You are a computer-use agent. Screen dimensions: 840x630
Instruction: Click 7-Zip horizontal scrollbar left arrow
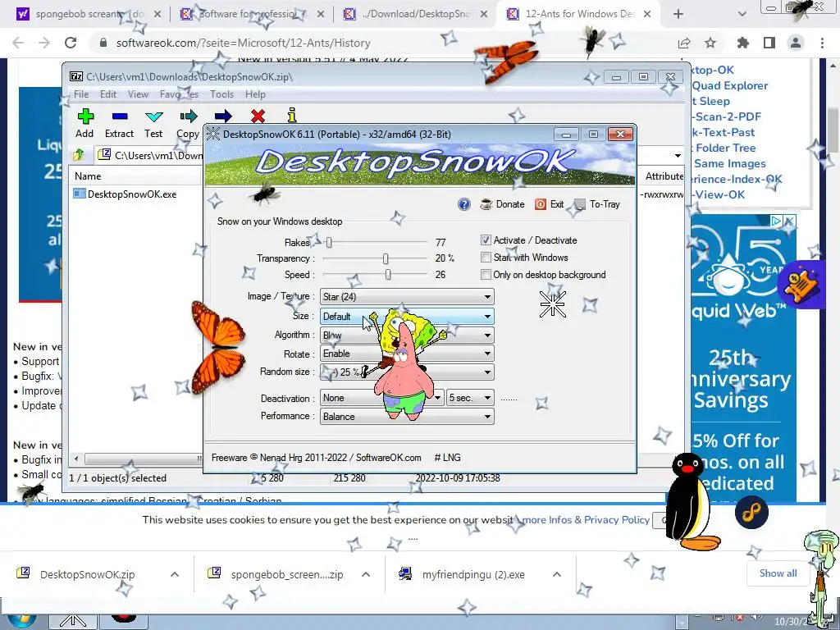76,459
